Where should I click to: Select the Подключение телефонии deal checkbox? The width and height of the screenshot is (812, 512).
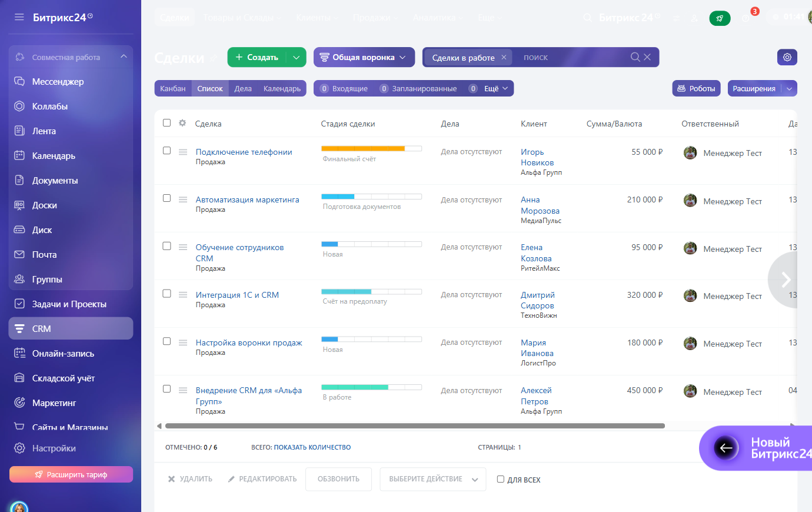(167, 151)
